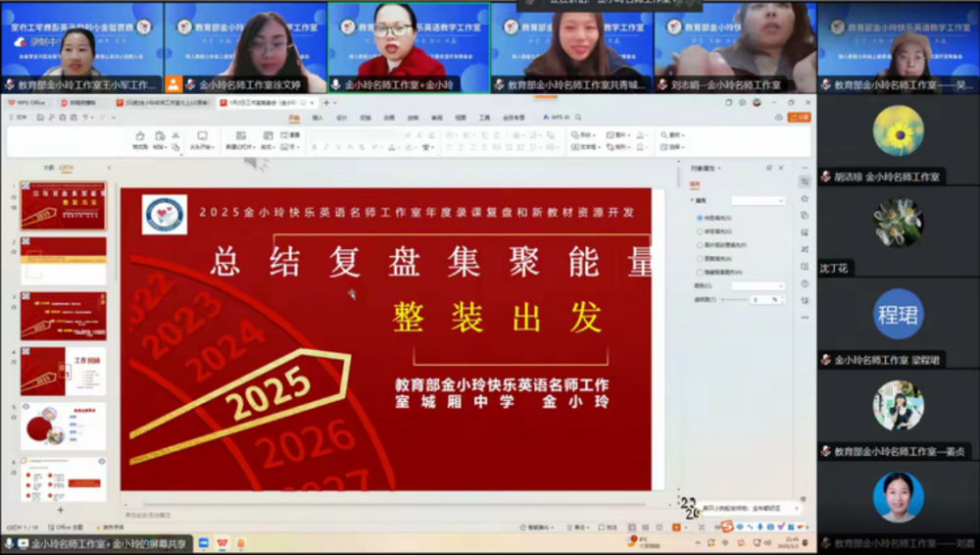Switch to slide sorter view icon in status bar

[645, 528]
